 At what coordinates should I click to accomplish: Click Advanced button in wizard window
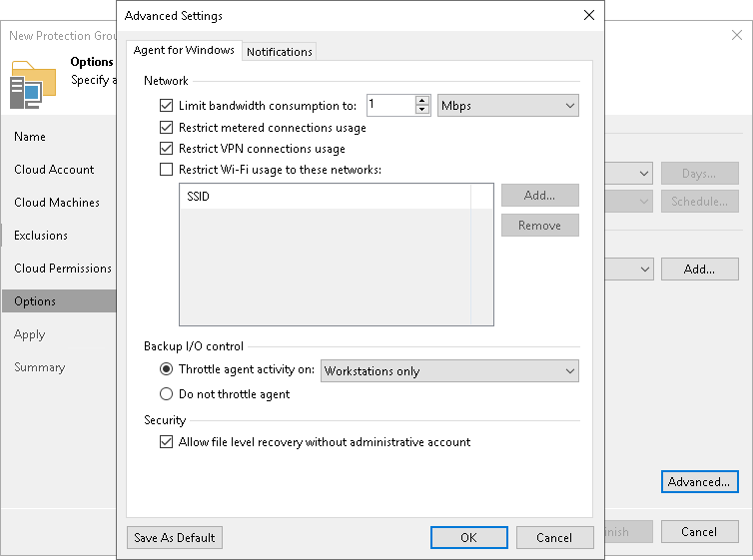tap(699, 482)
